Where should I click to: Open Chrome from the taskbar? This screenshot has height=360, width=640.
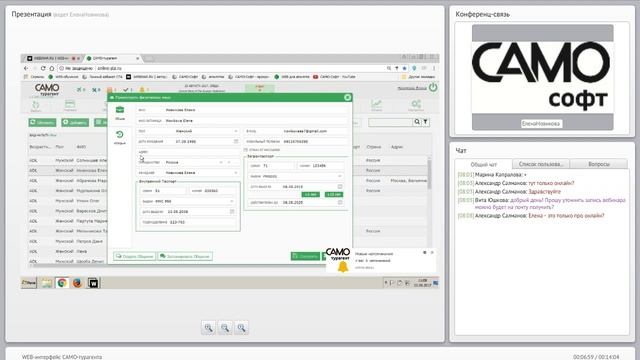tap(62, 283)
